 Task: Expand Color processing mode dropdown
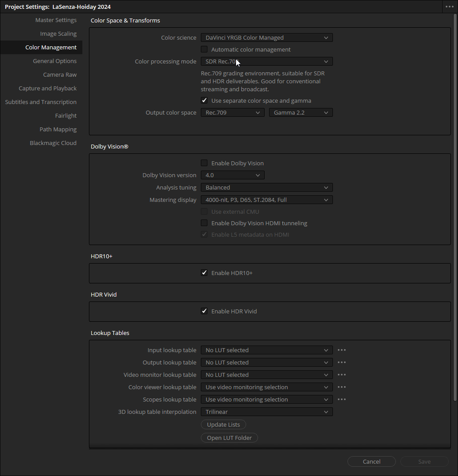pos(266,61)
